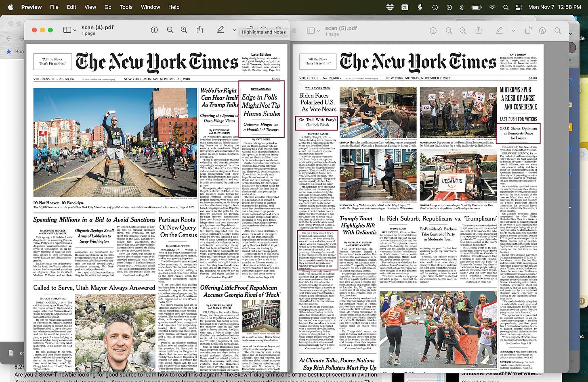Click the Dropbox menu bar icon

390,7
